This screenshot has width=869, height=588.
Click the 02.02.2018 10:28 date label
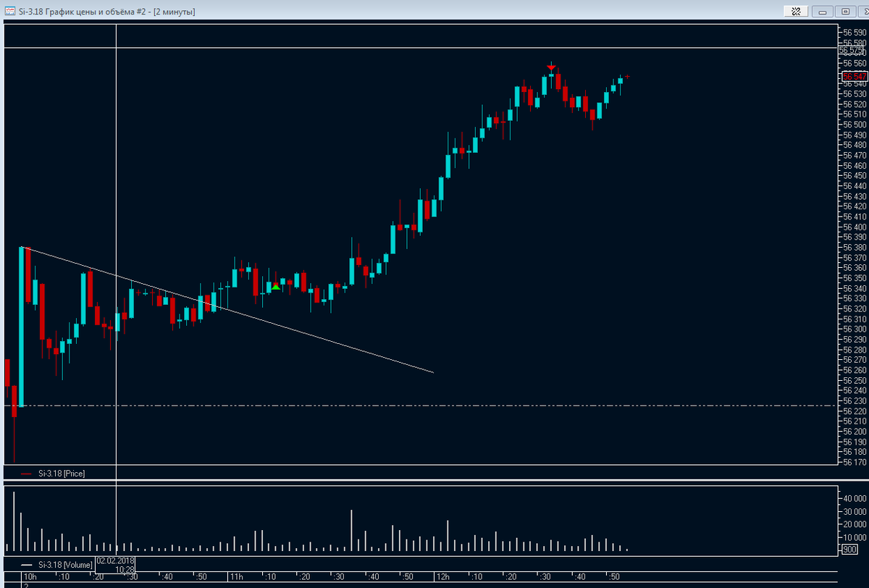click(x=116, y=565)
